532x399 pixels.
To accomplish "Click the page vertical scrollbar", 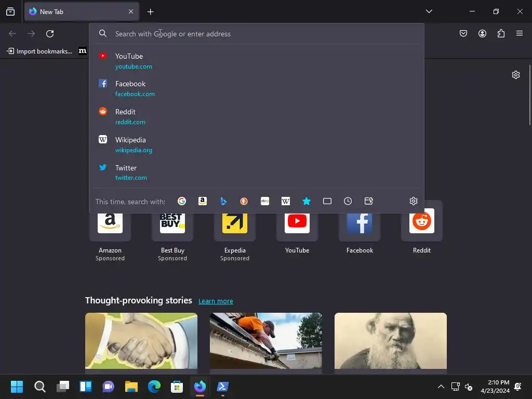I will (529, 95).
